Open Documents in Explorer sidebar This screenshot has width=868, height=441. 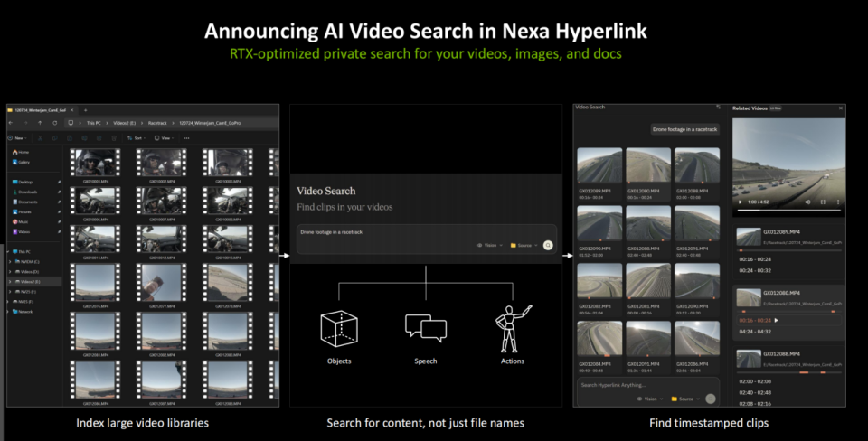click(x=25, y=202)
